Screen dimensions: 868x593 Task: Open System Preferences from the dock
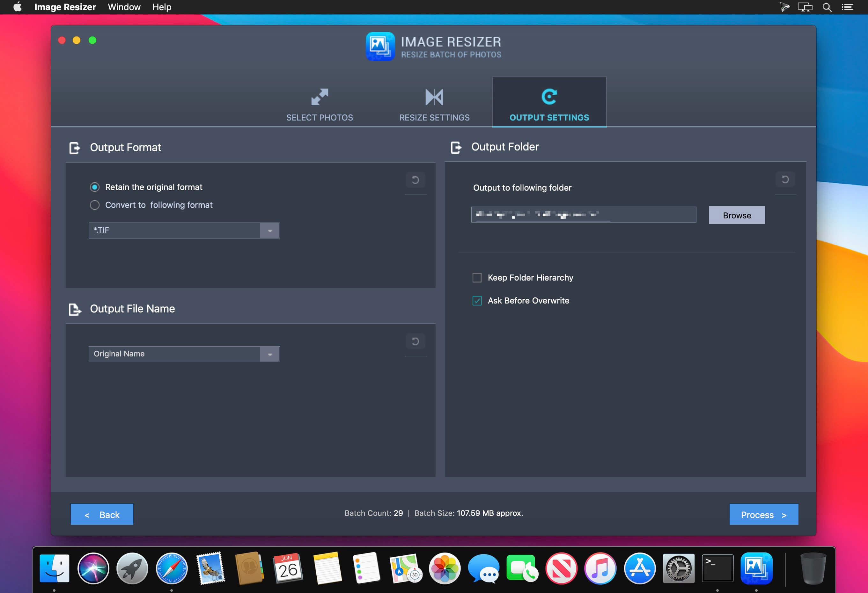click(679, 568)
